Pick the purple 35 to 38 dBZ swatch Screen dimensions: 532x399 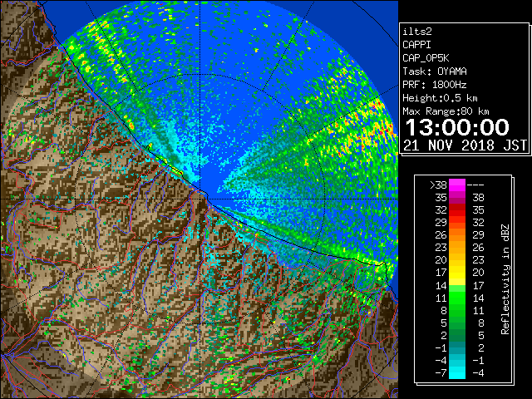pyautogui.click(x=457, y=198)
